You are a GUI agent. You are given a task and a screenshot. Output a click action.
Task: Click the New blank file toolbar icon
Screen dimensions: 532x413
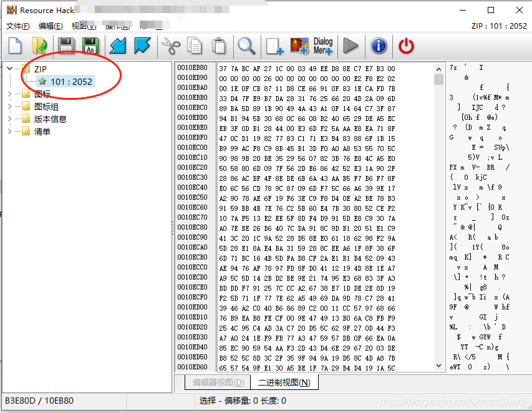pyautogui.click(x=15, y=46)
